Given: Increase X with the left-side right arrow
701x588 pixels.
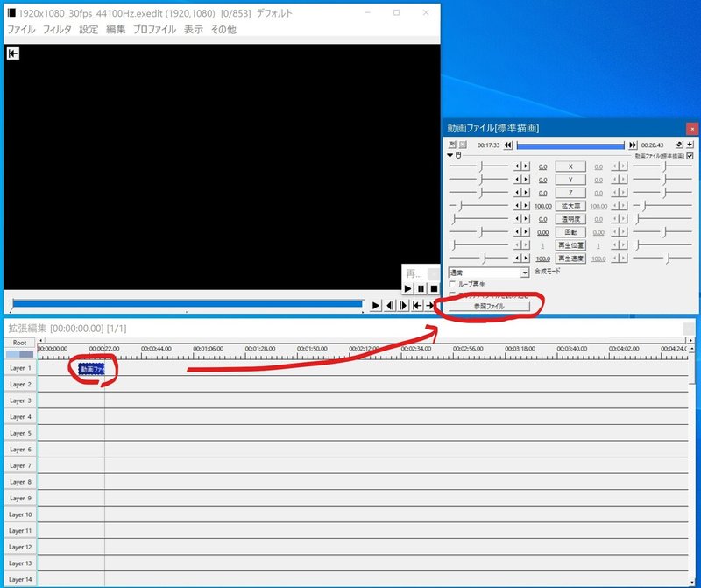Looking at the screenshot, I should point(526,166).
